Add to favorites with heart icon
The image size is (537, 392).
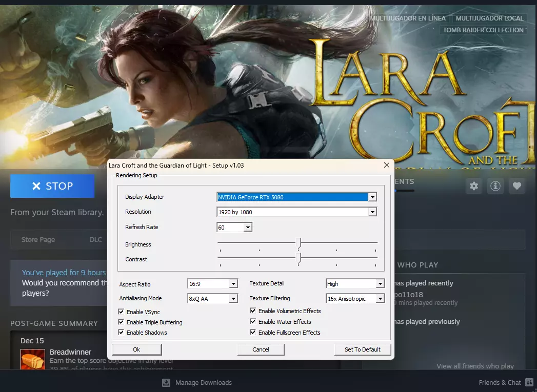point(517,186)
